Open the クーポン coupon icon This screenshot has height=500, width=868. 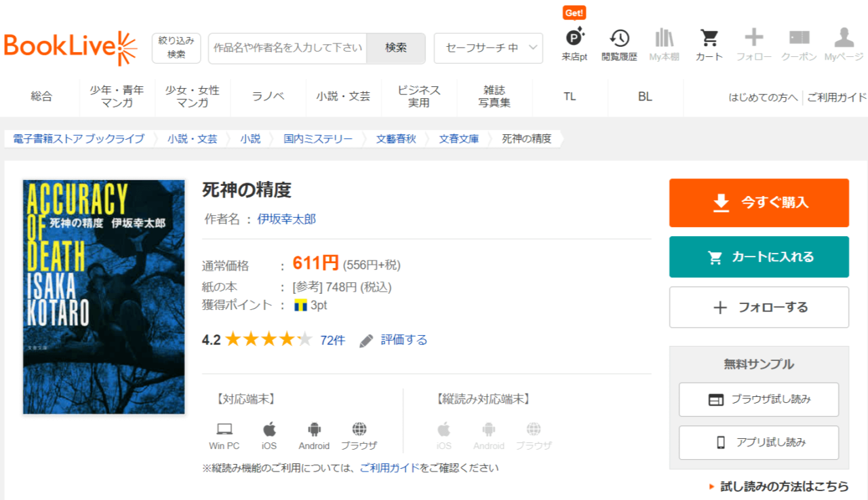tap(799, 38)
